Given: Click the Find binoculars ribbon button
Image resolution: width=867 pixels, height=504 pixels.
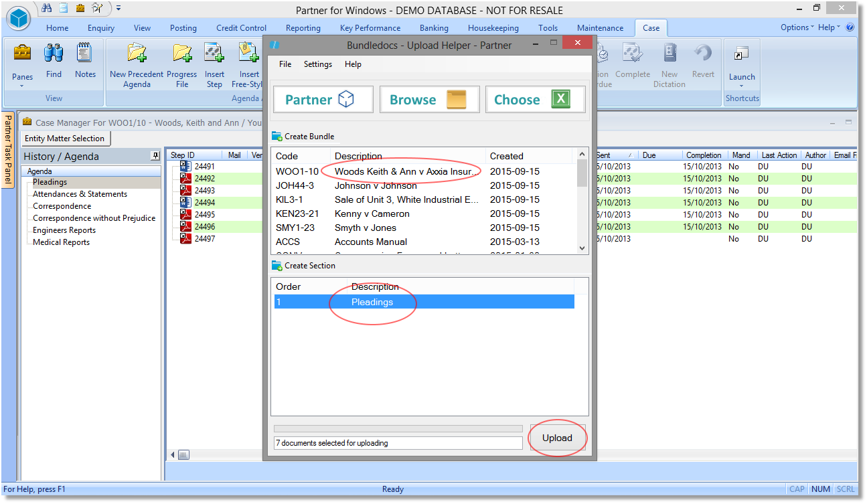Looking at the screenshot, I should 54,61.
